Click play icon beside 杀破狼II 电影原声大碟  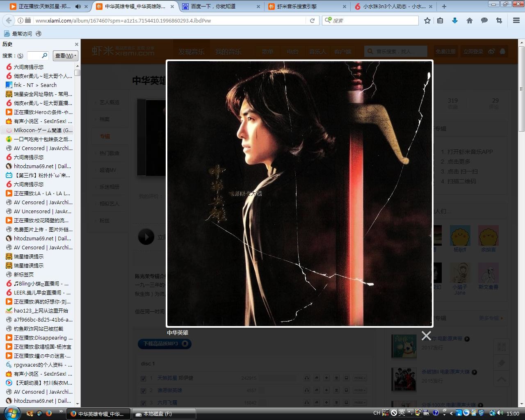coord(474,372)
